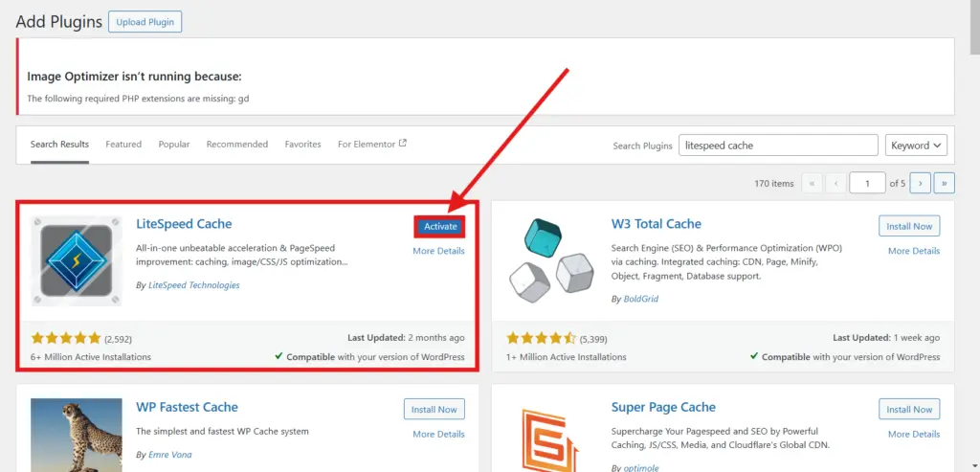Click '1+ Million Active Installations' text

point(567,357)
